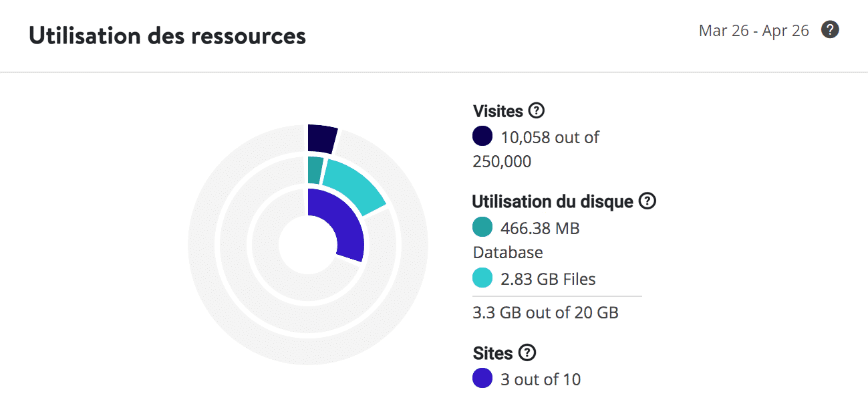Click the question mark next to Utilisation du disque
The image size is (868, 410).
tap(645, 201)
